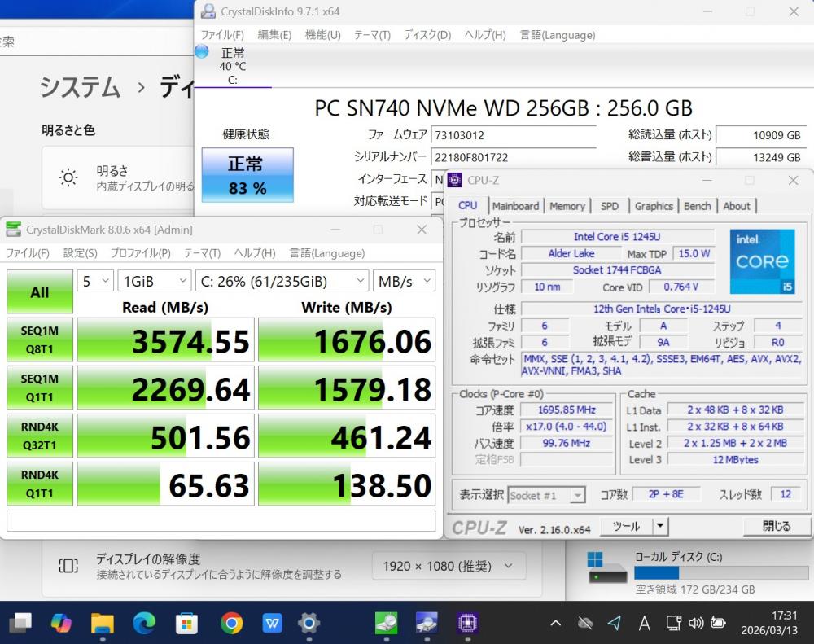Show hidden system tray icons
The width and height of the screenshot is (814, 644).
[x=555, y=623]
